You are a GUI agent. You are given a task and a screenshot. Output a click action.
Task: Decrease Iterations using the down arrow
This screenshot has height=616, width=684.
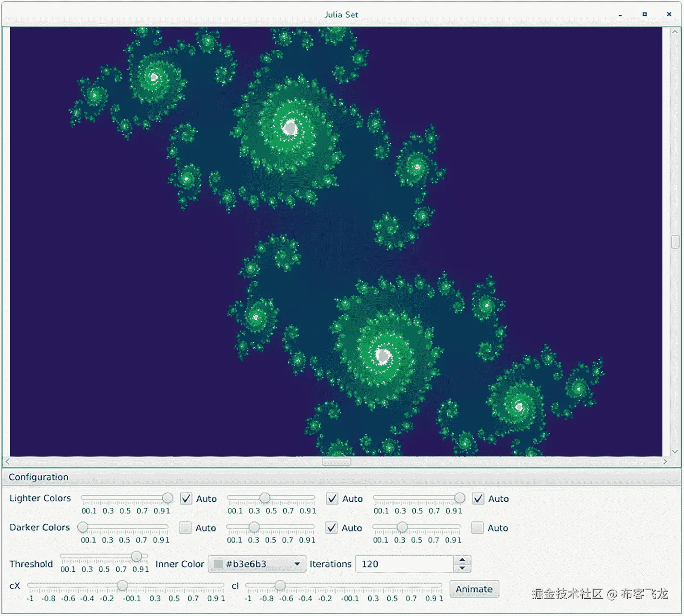(462, 569)
